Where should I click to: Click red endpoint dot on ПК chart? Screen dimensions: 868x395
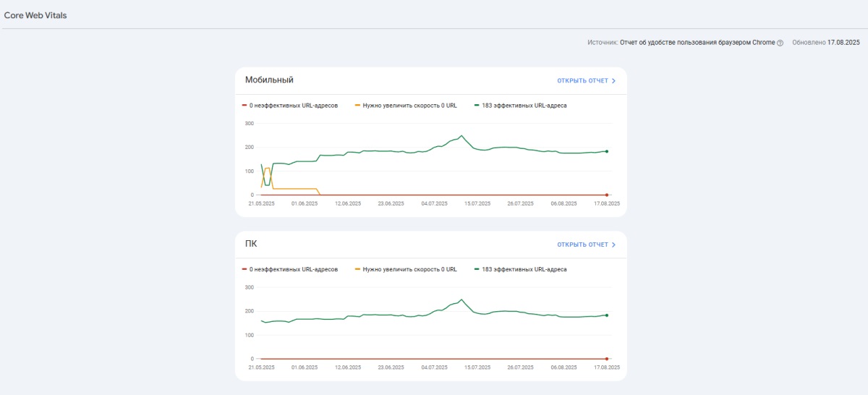pyautogui.click(x=607, y=359)
